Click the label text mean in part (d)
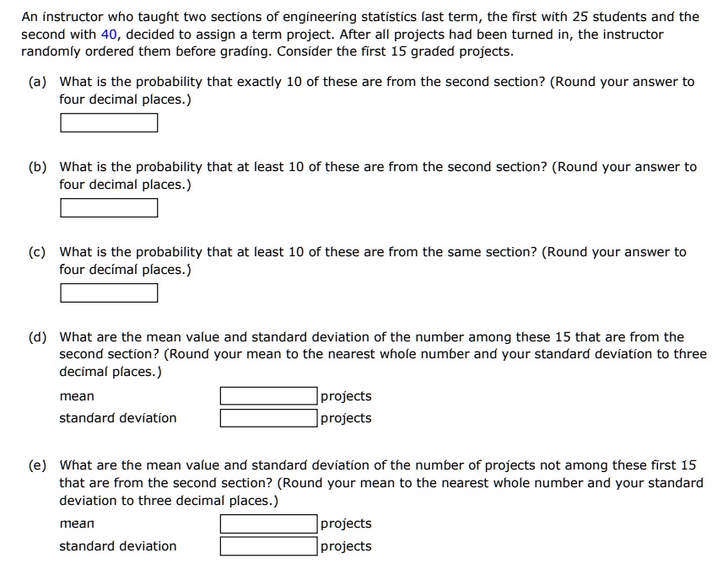Screen dimensions: 728x569 click(x=75, y=395)
